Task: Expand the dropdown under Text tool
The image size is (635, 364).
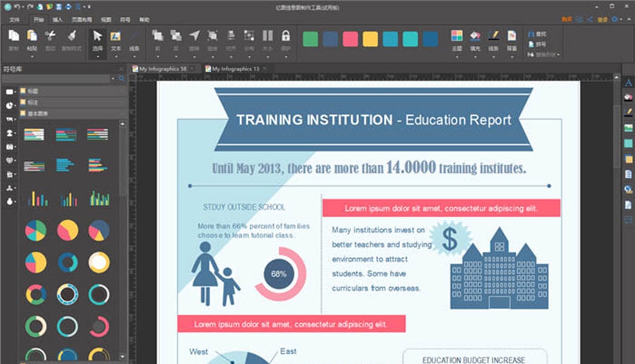Action: (116, 56)
